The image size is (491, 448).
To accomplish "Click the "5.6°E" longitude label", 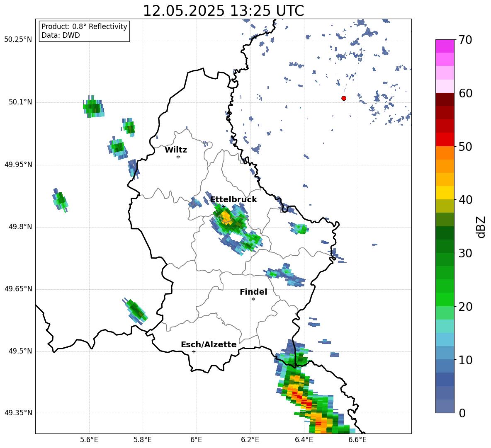I will [89, 440].
